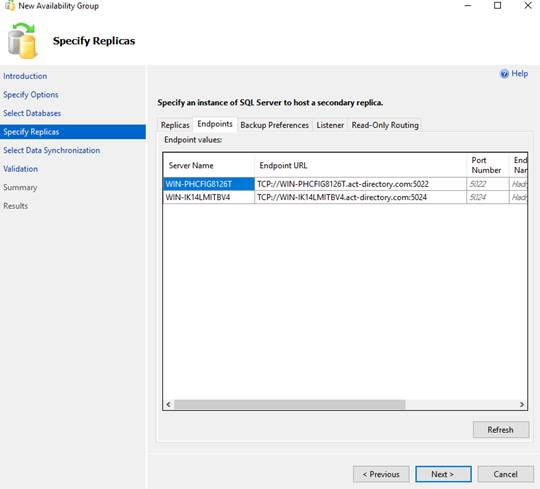Open the Help link
Screen dimensions: 540x489
pos(519,74)
